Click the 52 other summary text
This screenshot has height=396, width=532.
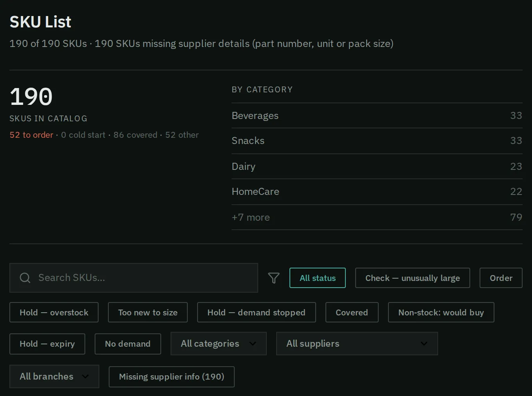coord(182,135)
